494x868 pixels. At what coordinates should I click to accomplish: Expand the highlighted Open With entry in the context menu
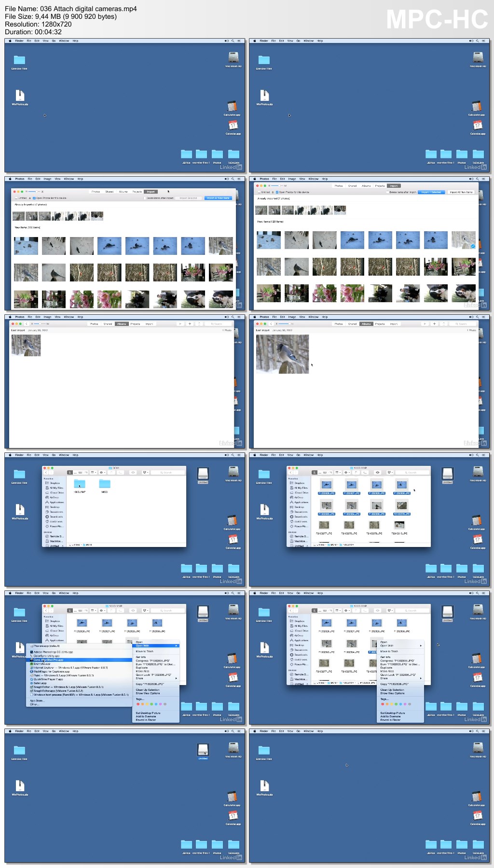click(156, 645)
